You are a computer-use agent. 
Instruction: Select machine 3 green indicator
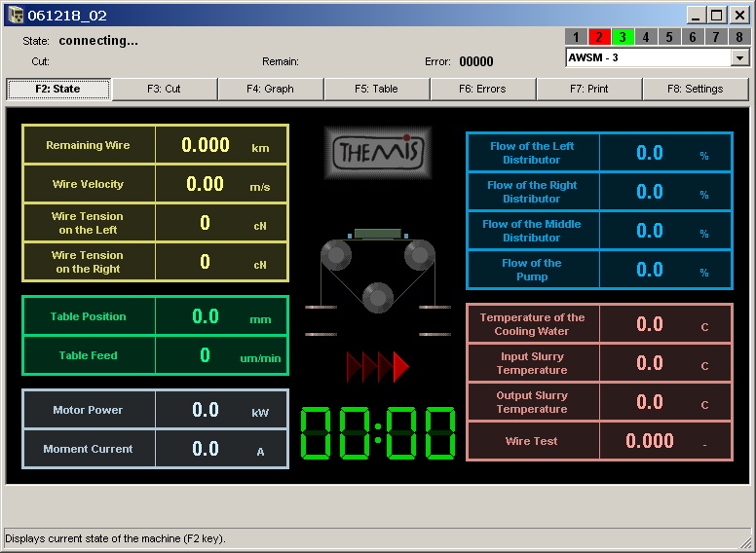[622, 37]
